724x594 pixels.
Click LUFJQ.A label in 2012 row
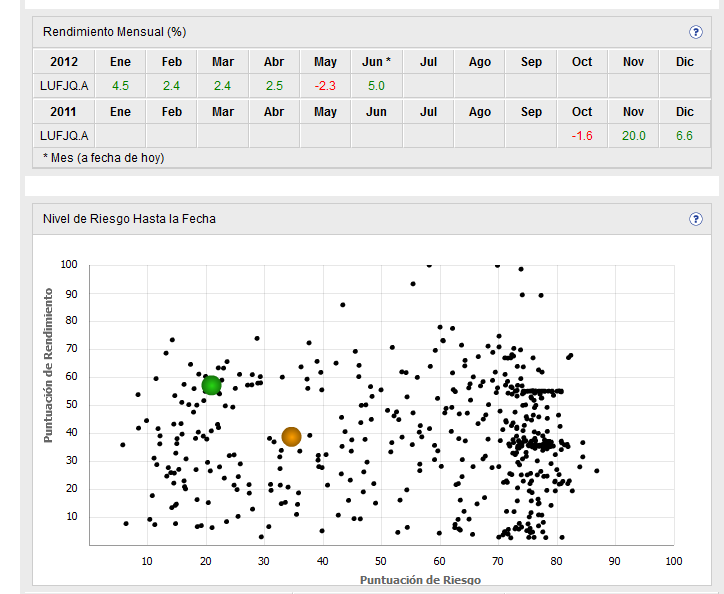coord(64,86)
